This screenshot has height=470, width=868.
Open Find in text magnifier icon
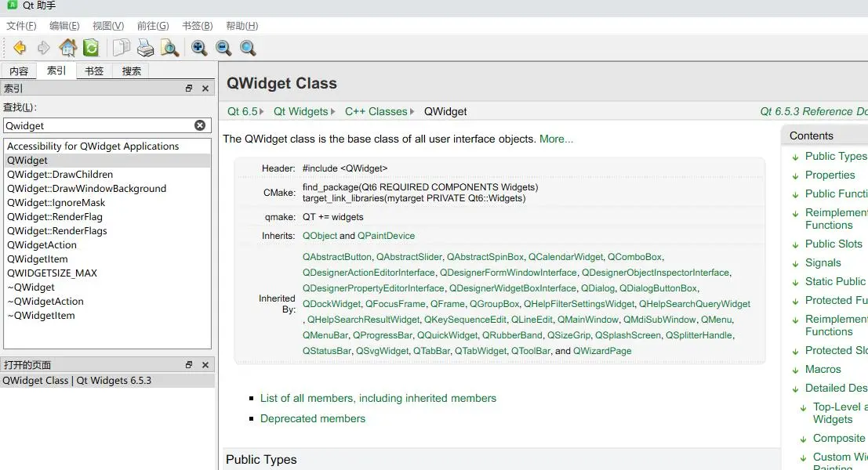[169, 48]
